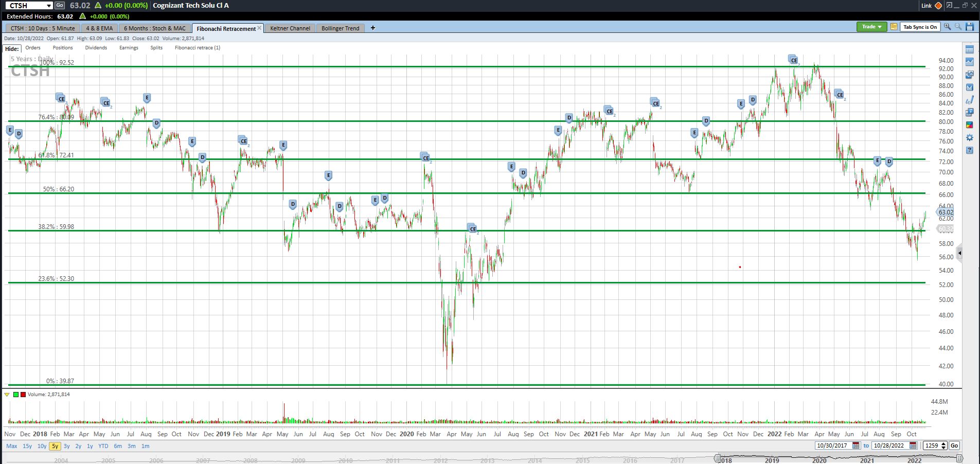Screen dimensions: 980x464
Task: Open the help question mark icon
Action: coord(969,150)
